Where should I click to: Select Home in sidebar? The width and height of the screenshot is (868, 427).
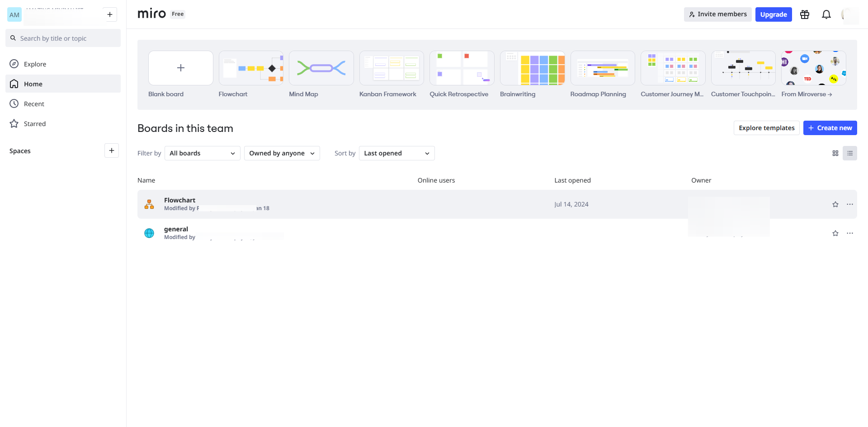[63, 84]
